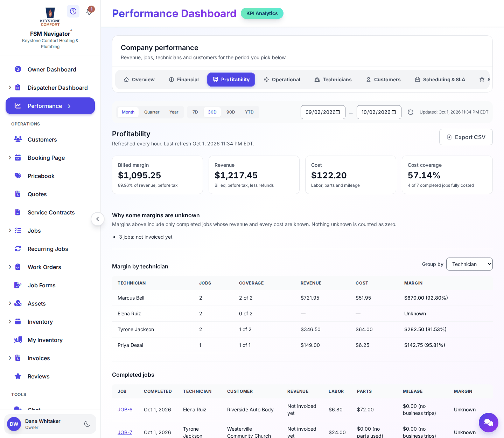Click the DW user avatar
This screenshot has width=504, height=438.
14,424
